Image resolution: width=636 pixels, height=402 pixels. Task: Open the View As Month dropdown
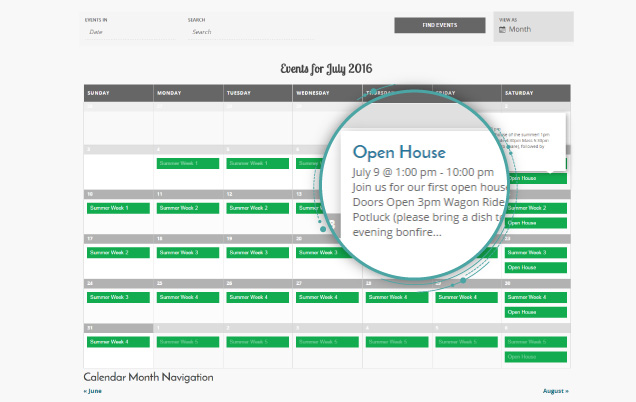533,29
